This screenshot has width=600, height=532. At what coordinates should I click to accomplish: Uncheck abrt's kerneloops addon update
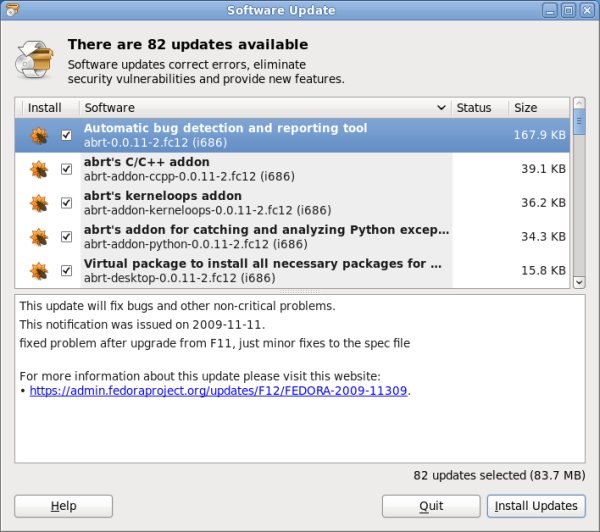click(x=67, y=202)
